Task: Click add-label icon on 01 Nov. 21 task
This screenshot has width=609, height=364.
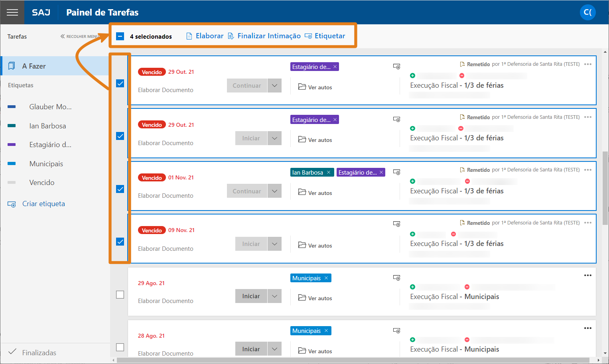Action: (x=397, y=172)
